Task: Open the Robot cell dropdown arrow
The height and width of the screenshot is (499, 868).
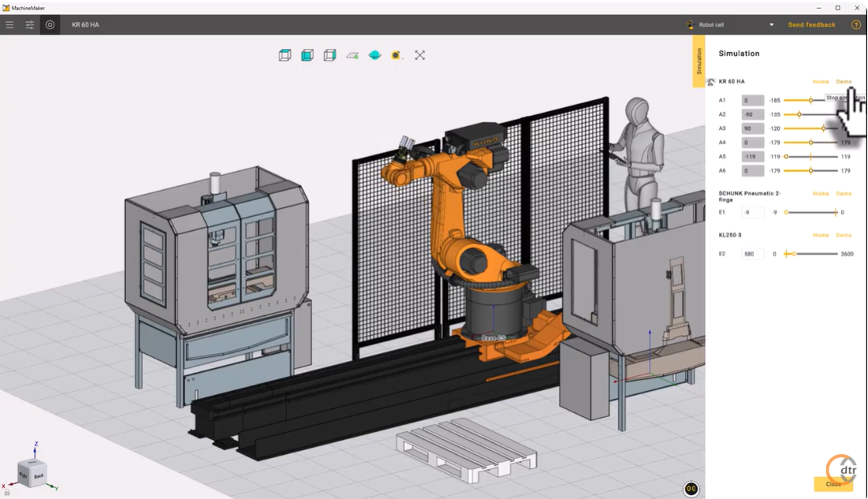Action: coord(772,25)
